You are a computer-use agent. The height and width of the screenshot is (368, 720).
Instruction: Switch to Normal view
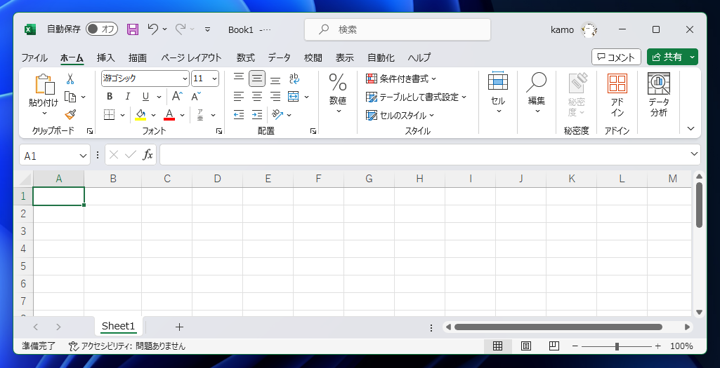tap(497, 346)
